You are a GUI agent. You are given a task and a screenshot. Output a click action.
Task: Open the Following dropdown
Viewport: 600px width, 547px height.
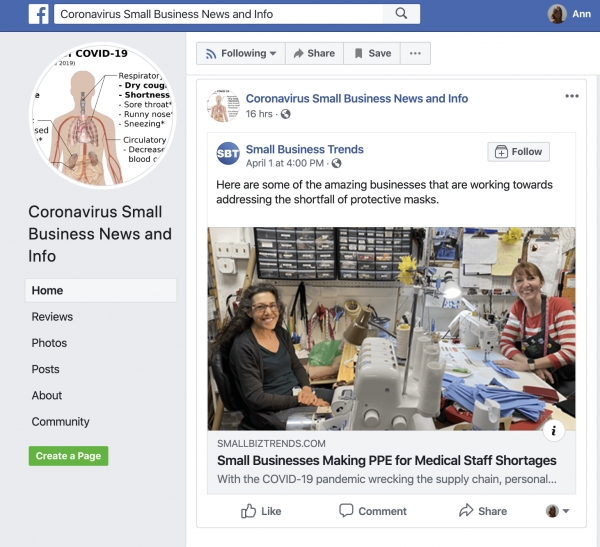(x=241, y=53)
